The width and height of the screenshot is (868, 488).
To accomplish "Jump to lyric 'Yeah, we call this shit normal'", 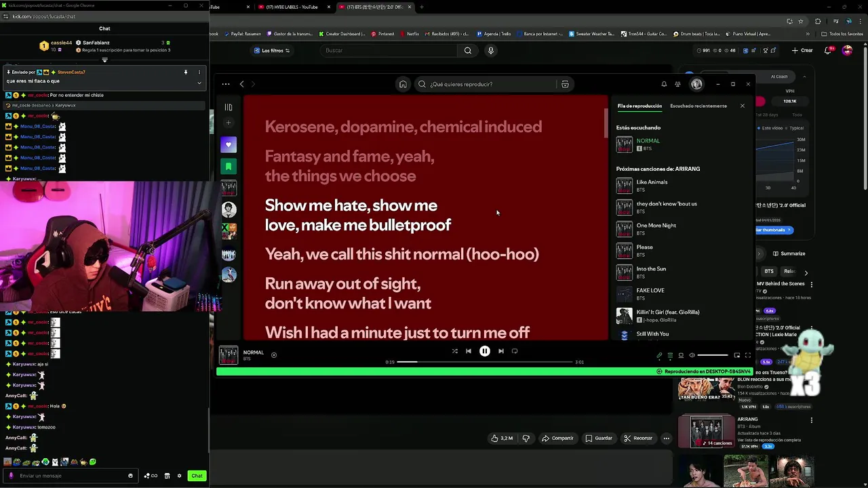I will tap(402, 254).
